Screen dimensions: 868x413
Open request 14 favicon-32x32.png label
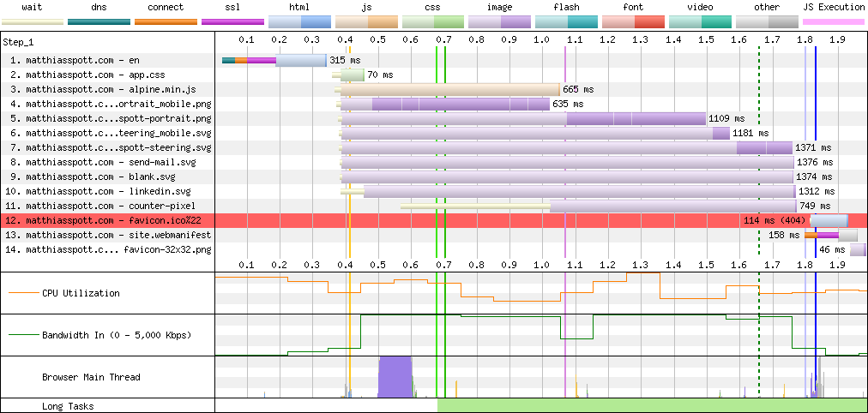click(108, 249)
